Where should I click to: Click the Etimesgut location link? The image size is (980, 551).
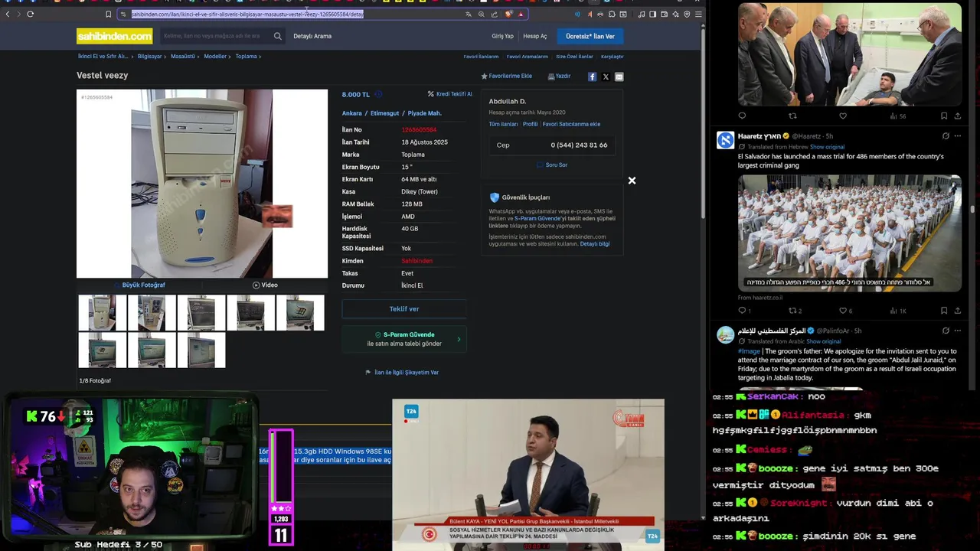coord(384,113)
